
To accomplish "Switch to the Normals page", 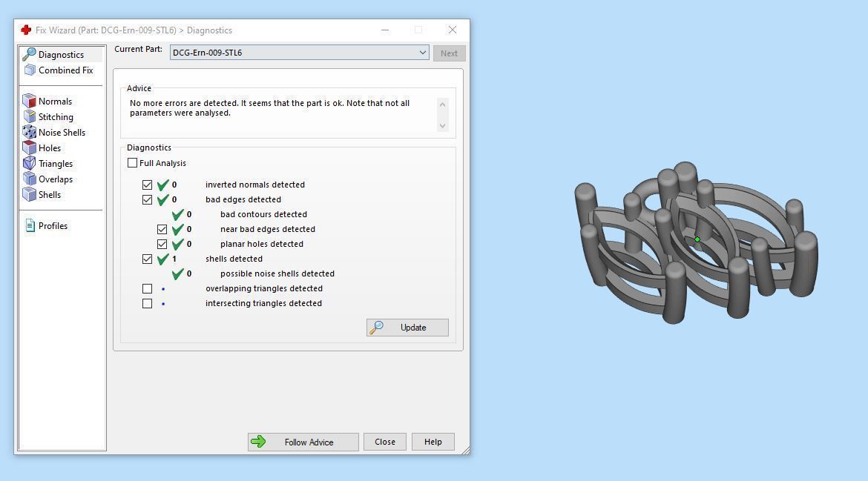I will click(x=56, y=102).
